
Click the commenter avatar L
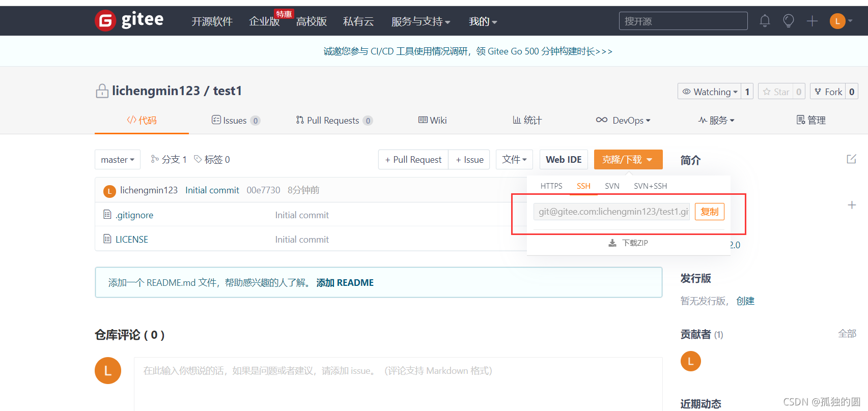pyautogui.click(x=108, y=370)
